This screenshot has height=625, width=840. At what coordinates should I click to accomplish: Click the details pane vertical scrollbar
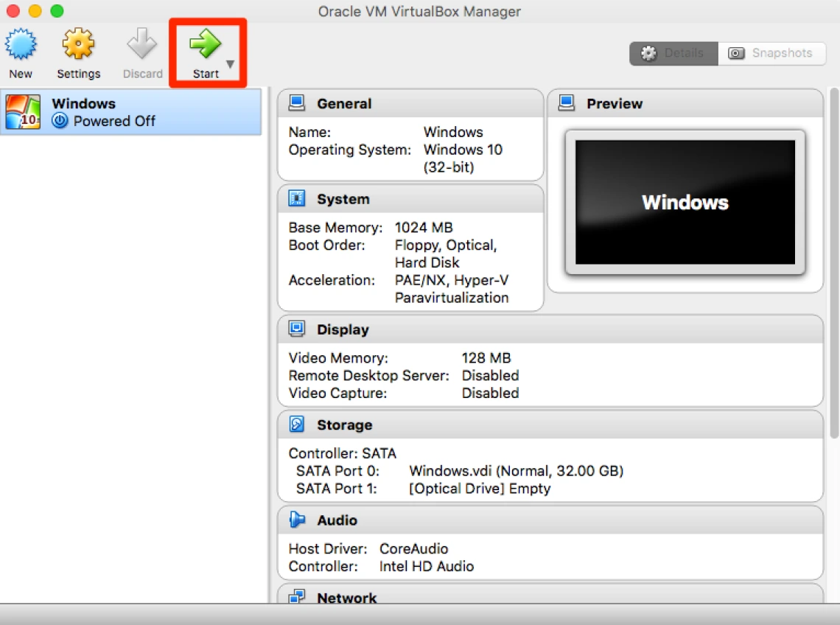coord(834,262)
